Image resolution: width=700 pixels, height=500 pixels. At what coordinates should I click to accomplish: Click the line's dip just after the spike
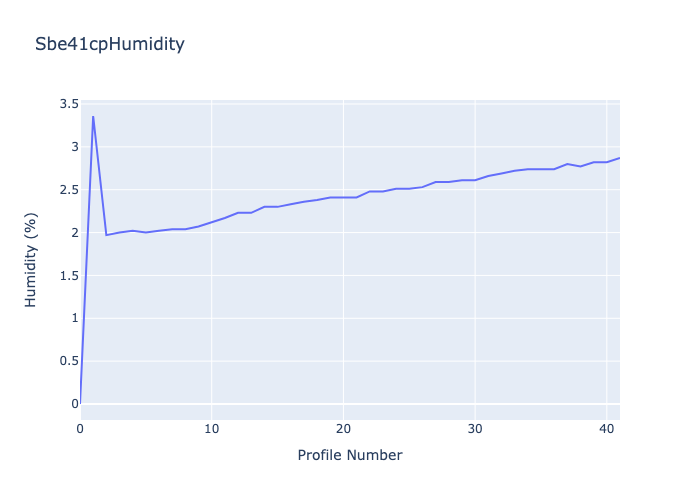106,235
